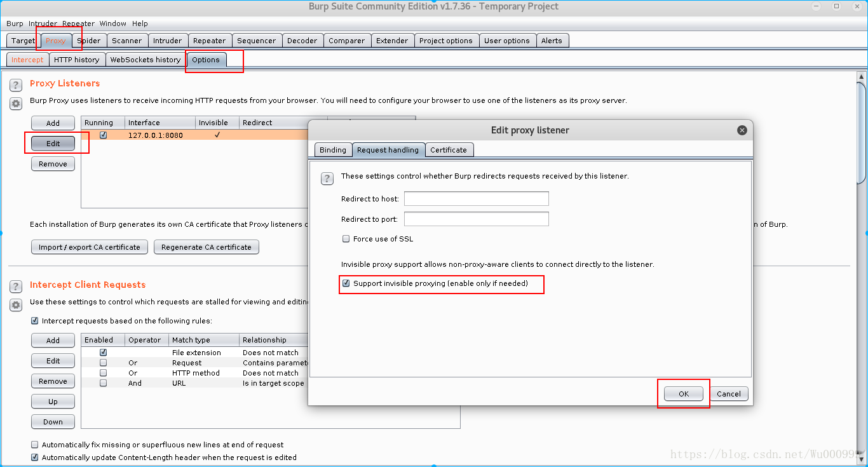Image resolution: width=868 pixels, height=467 pixels.
Task: Switch to the Scanner tab
Action: (127, 41)
